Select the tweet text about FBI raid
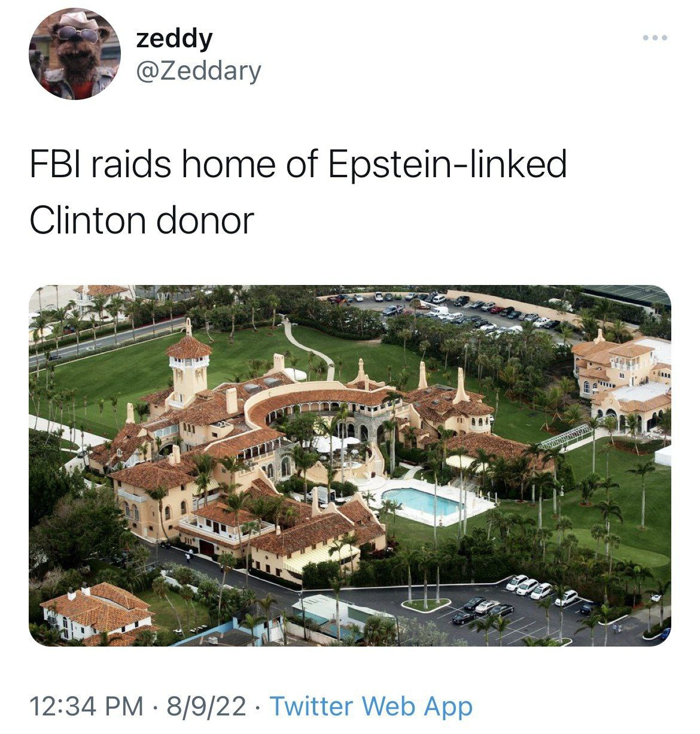700x734 pixels. click(297, 192)
